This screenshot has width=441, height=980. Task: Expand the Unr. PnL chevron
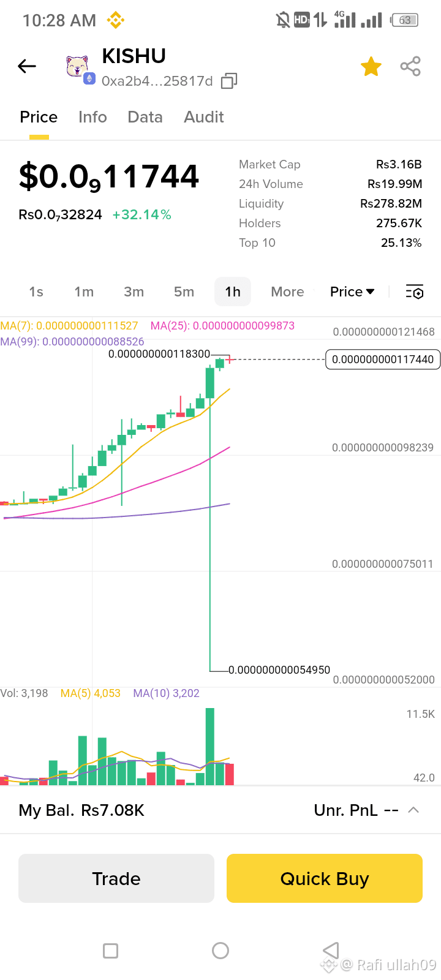click(x=413, y=810)
